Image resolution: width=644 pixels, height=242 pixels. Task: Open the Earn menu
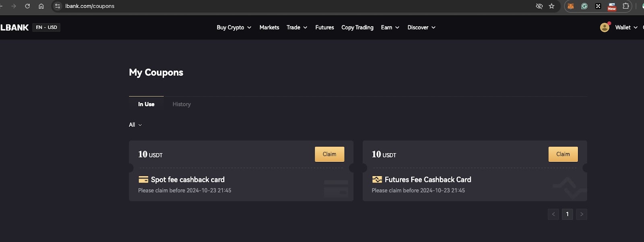click(390, 27)
